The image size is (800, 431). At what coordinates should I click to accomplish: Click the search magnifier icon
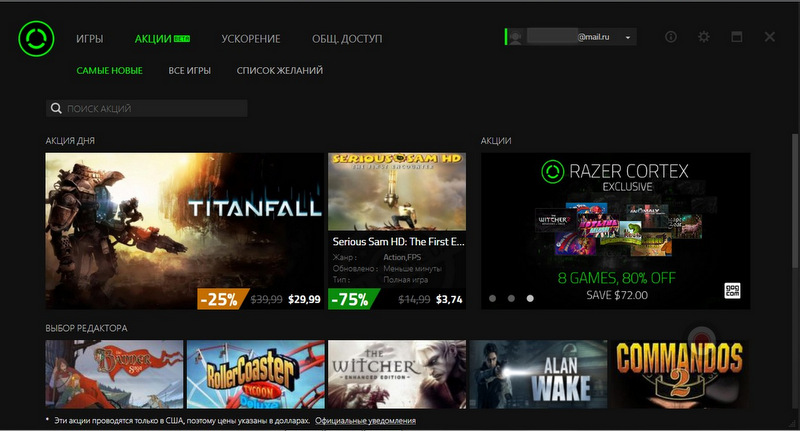[56, 108]
